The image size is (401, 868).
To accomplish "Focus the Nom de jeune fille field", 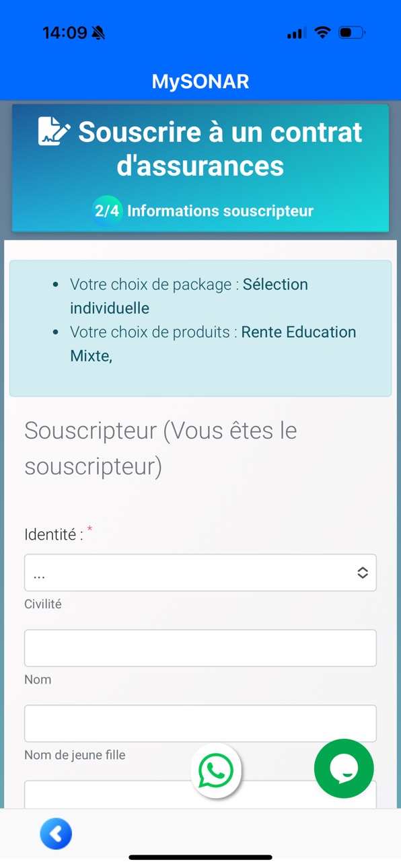I will pos(200,723).
